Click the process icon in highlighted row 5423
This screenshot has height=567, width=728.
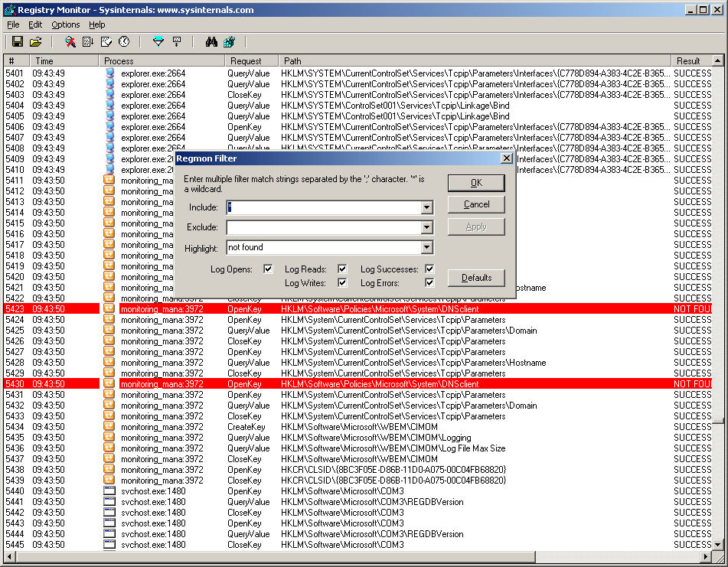click(109, 308)
